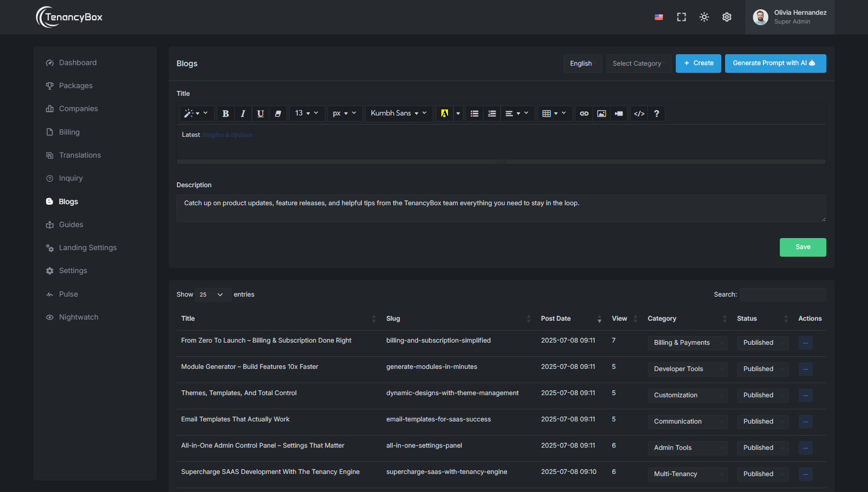868x492 pixels.
Task: Open actions menu for Supercharge SAAS row
Action: (x=805, y=474)
